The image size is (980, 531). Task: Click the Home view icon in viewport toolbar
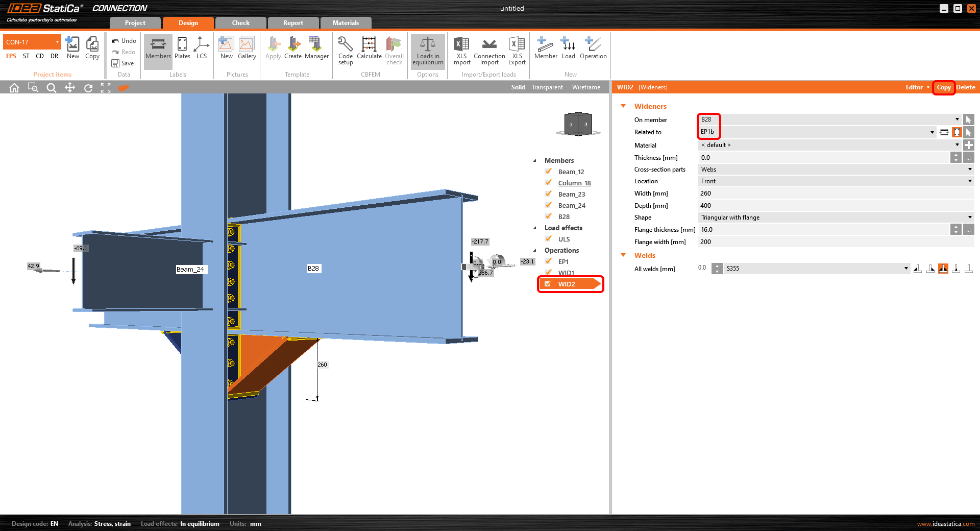coord(14,88)
